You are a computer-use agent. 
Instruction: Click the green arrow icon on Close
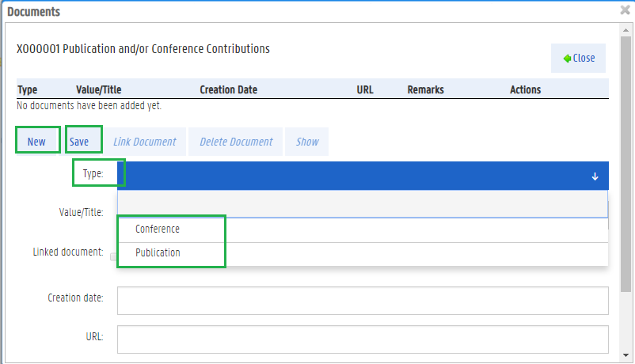click(x=567, y=59)
